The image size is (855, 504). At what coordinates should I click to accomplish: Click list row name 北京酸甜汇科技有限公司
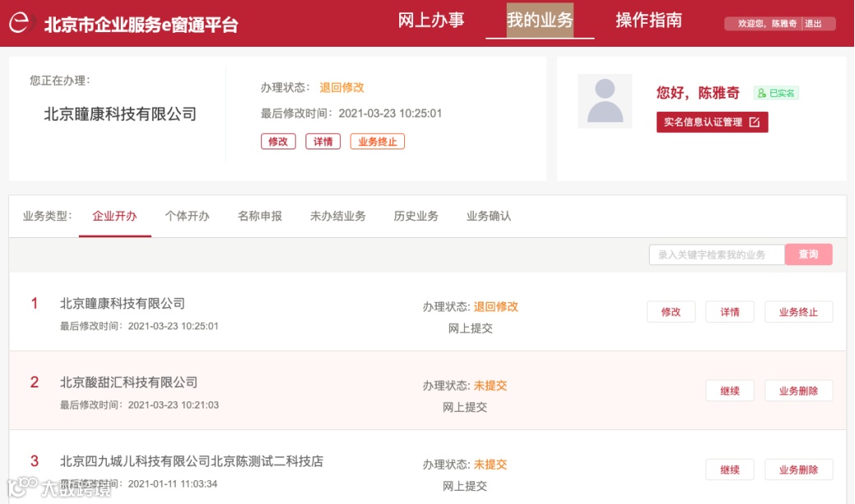tap(129, 383)
